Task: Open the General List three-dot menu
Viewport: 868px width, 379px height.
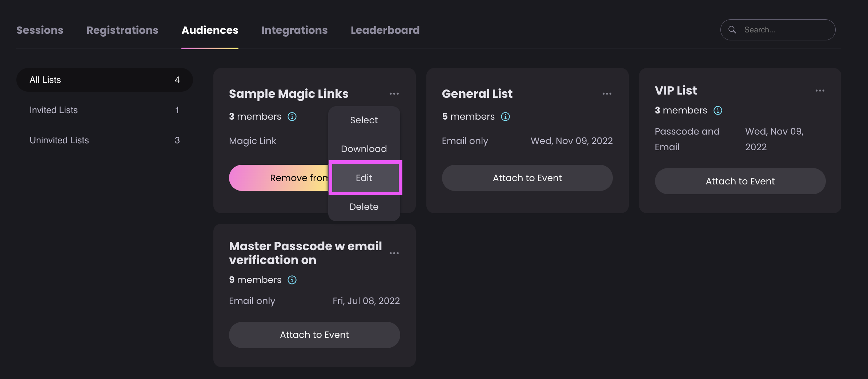Action: click(607, 94)
